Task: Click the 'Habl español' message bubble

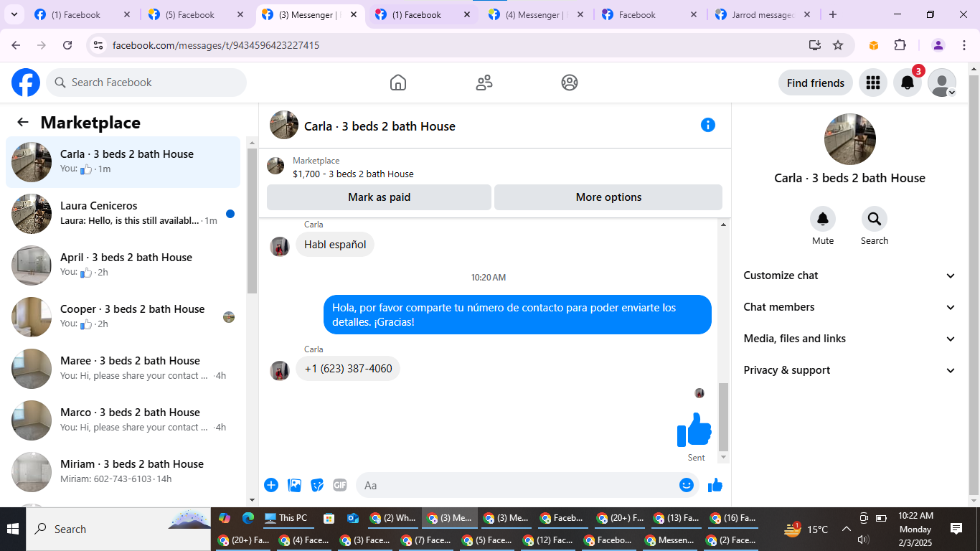Action: (x=335, y=245)
